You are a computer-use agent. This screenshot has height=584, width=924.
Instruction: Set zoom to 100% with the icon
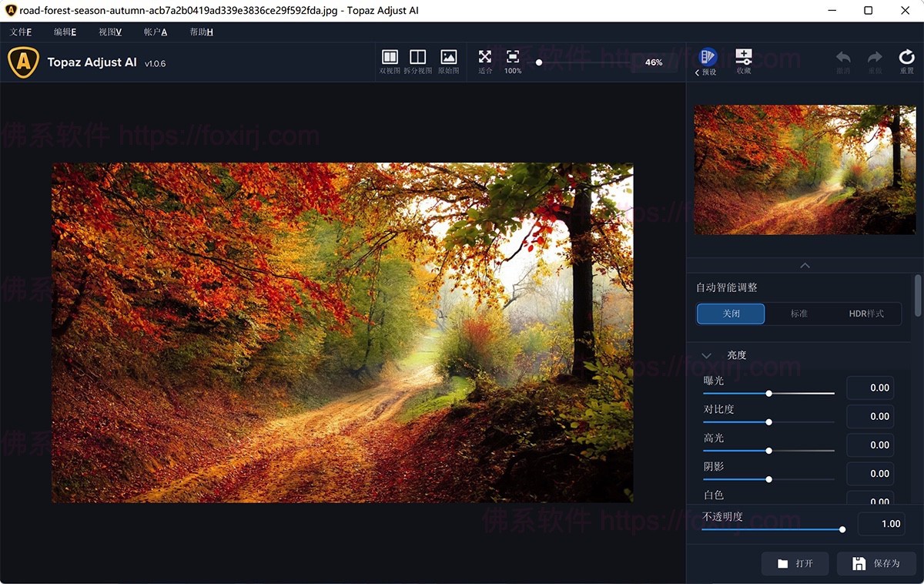coord(513,58)
